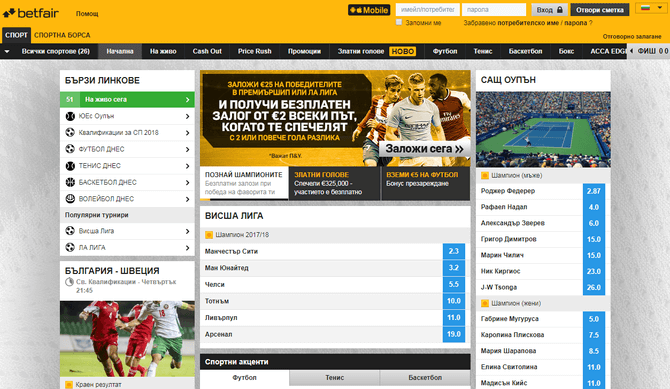Screen dimensions: 670x389
Task: Click the orange market icon beside Шампион 2017/18
Action: (209, 235)
